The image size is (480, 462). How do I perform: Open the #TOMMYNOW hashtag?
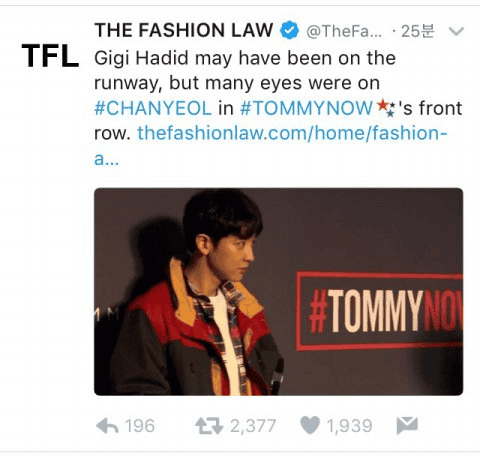coord(306,108)
